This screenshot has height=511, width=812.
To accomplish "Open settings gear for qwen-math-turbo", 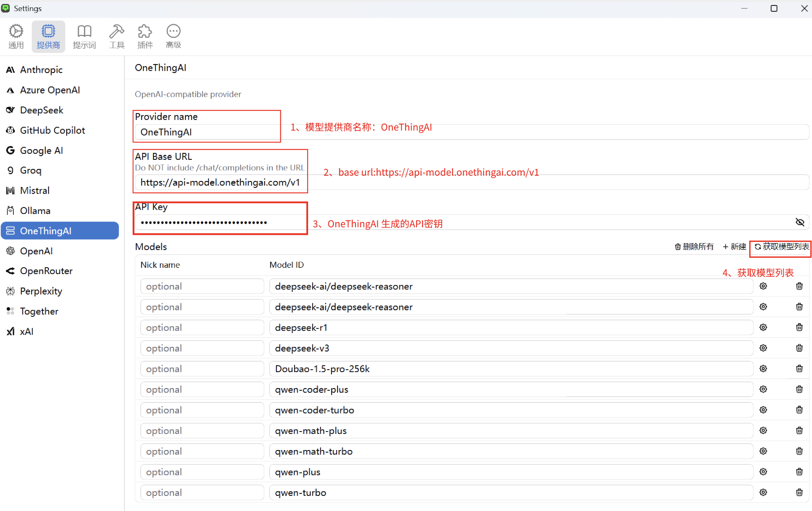I will pos(763,451).
